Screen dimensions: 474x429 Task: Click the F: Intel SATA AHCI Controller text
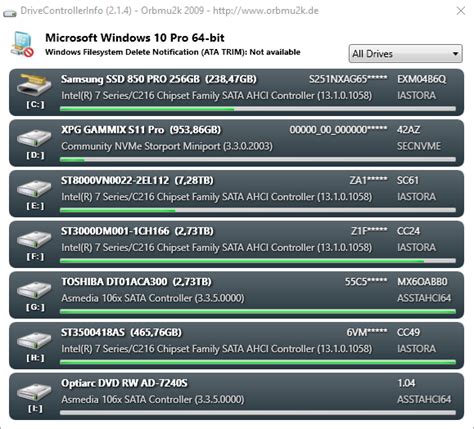[x=216, y=247]
